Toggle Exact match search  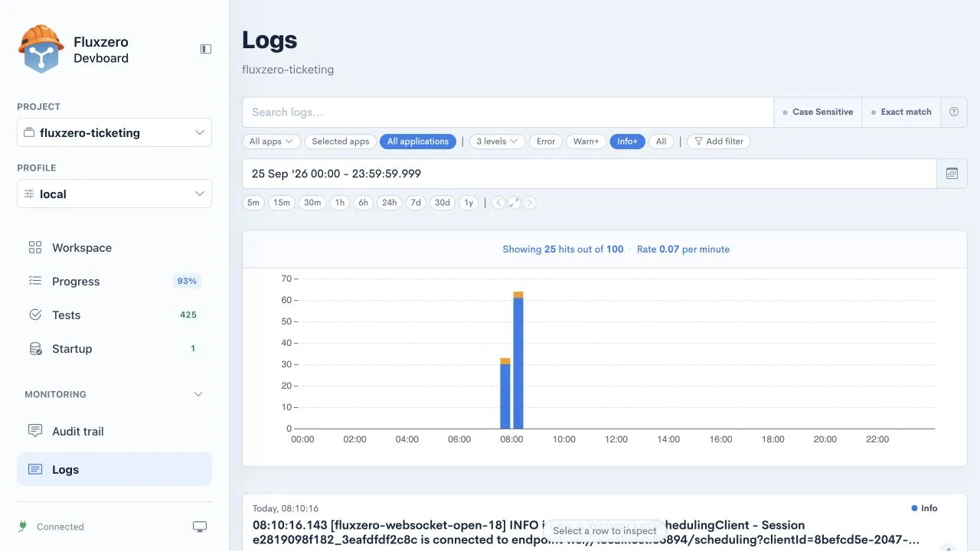pyautogui.click(x=901, y=112)
